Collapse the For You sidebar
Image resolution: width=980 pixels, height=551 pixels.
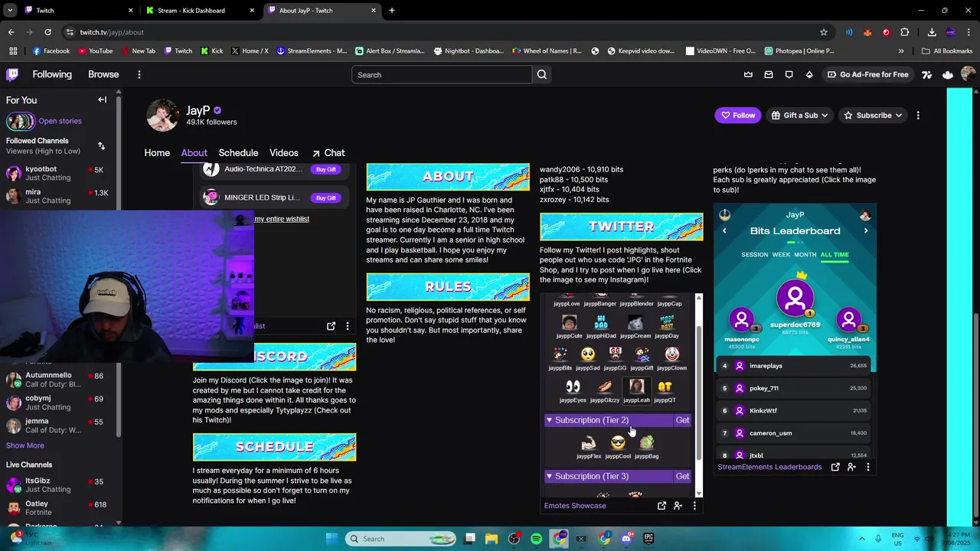click(102, 99)
